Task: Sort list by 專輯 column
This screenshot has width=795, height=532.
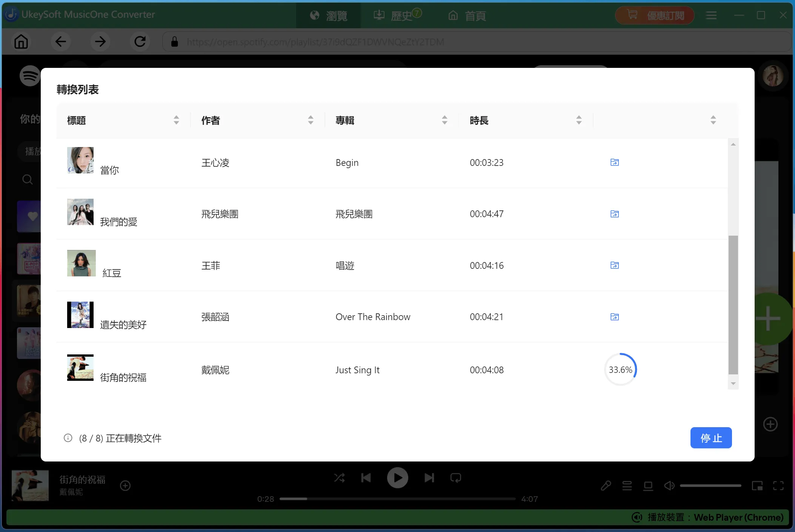Action: tap(444, 120)
